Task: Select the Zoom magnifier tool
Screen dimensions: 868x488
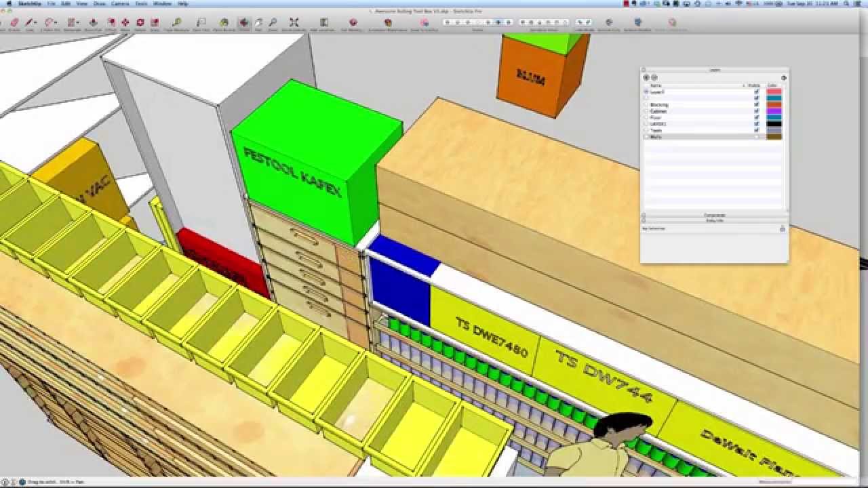Action: [273, 22]
